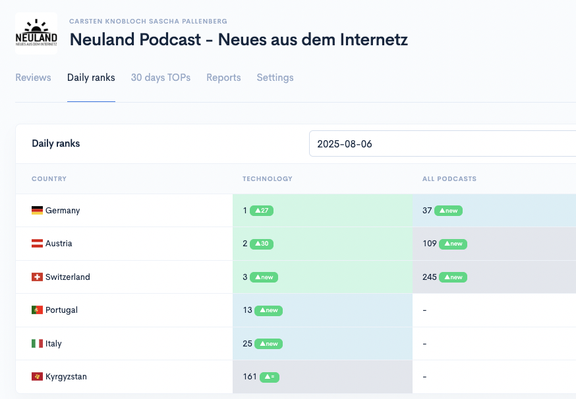Click Kyrgyzstan's technology rank badge
Screen dimensions: 576x399
coord(270,377)
